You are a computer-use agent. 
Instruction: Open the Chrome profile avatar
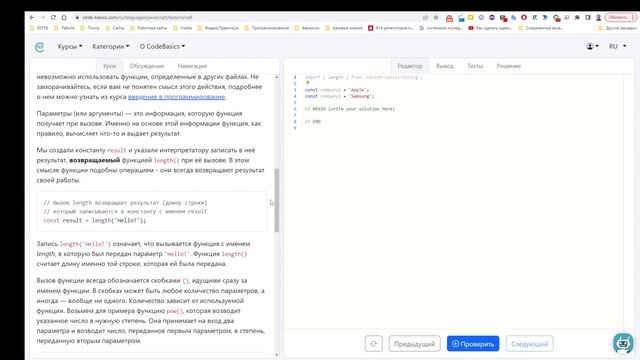(x=598, y=18)
